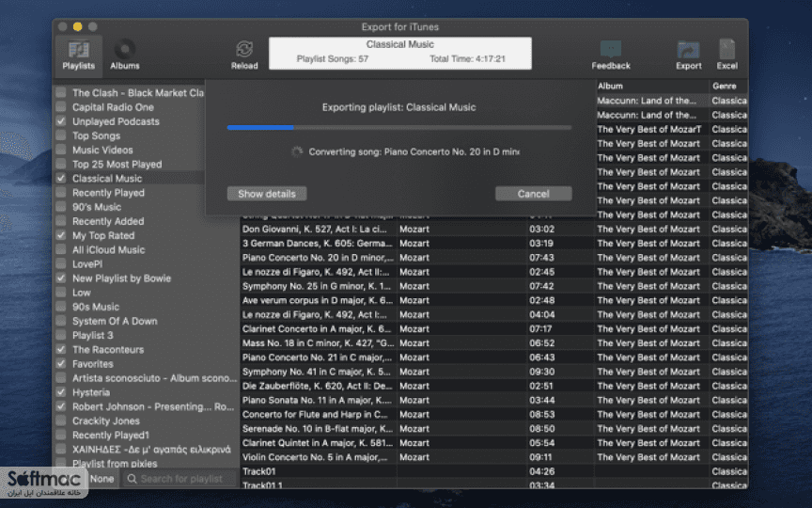
Task: Select the LovePl playlist name
Action: point(87,263)
